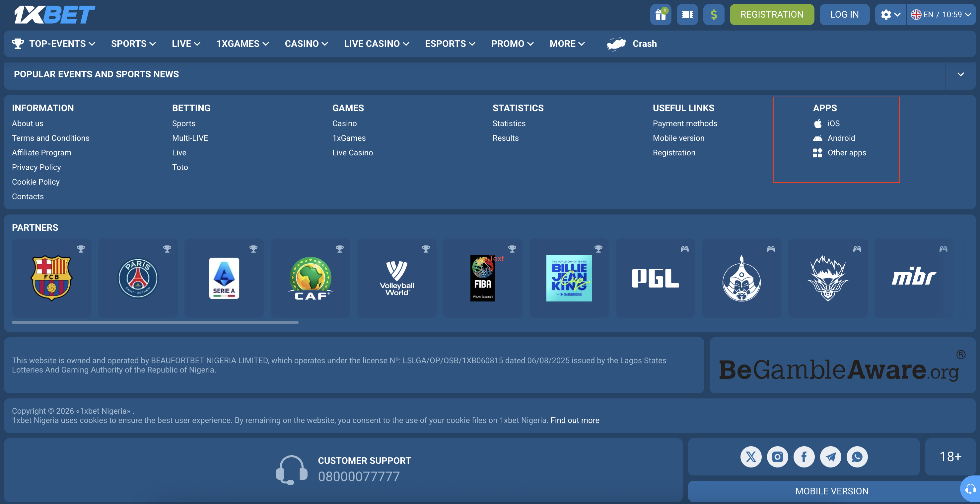Select the MIBR partner logo
The width and height of the screenshot is (980, 504).
[x=914, y=276]
